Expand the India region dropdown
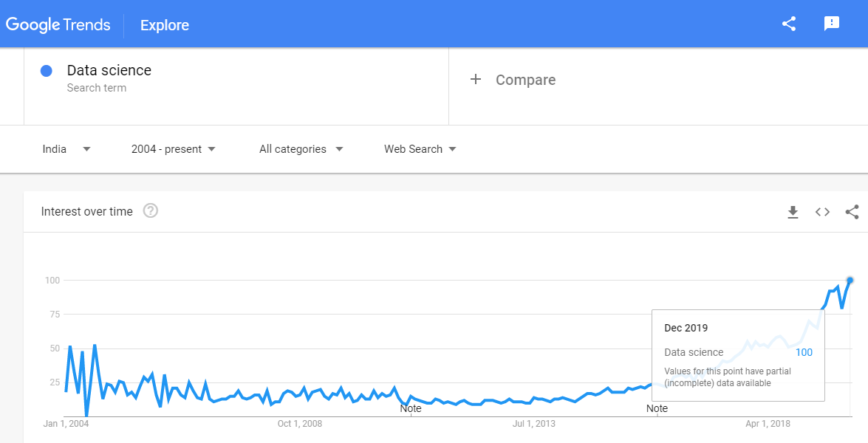The width and height of the screenshot is (868, 443). coord(66,148)
